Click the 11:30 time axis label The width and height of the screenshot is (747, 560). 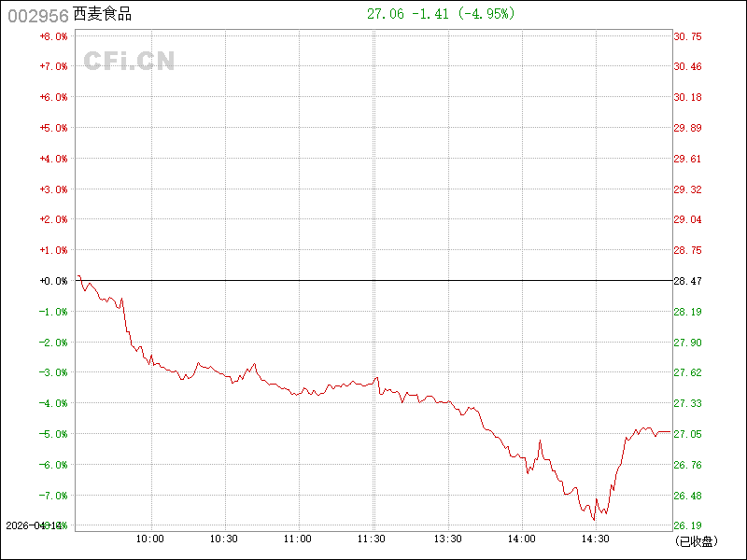(x=373, y=539)
